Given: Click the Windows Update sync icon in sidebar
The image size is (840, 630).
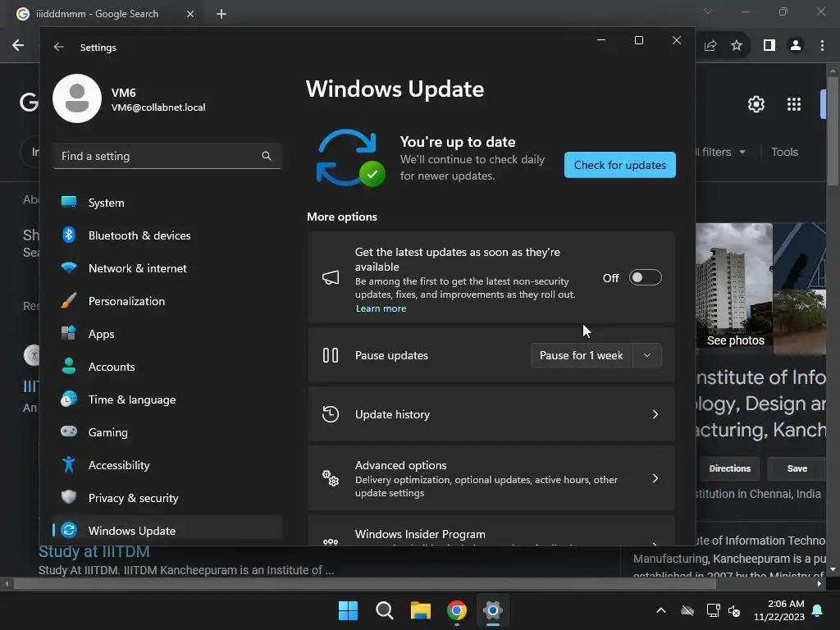Looking at the screenshot, I should point(69,530).
